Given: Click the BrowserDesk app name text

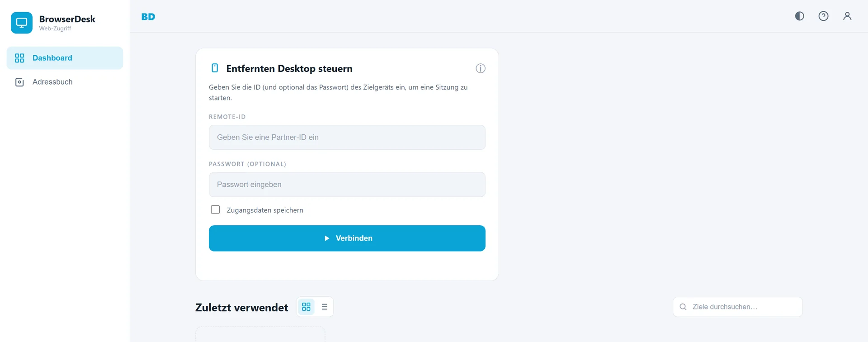Looking at the screenshot, I should point(67,19).
